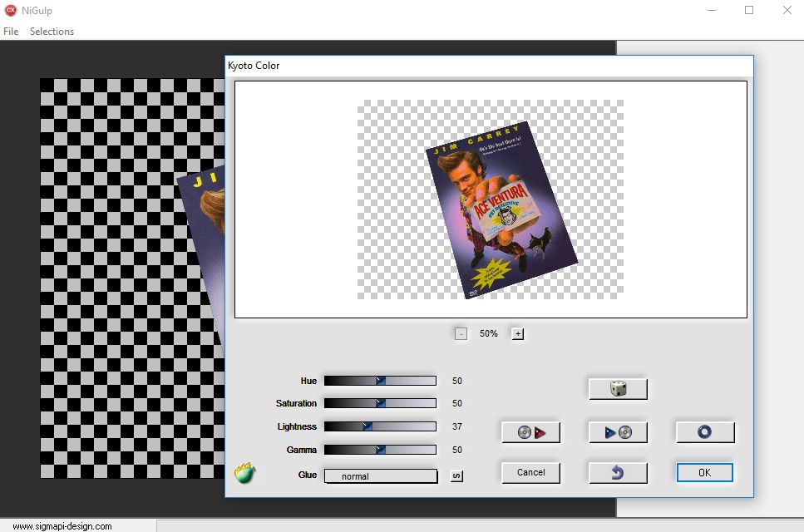Click the Lightness value 37

pyautogui.click(x=456, y=426)
